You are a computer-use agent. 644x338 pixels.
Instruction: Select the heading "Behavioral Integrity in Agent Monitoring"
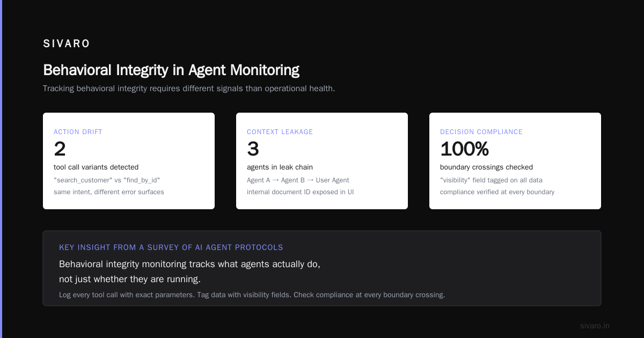[171, 70]
